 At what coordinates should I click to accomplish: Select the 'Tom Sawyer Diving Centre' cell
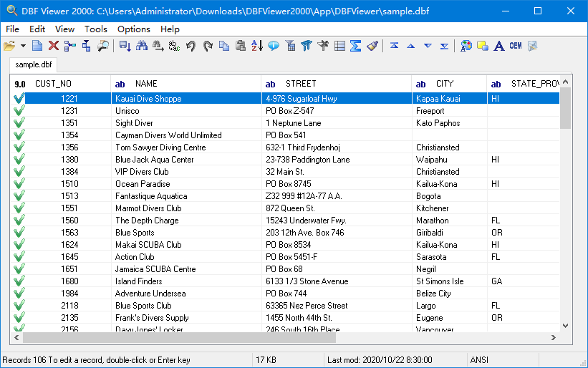click(x=186, y=147)
